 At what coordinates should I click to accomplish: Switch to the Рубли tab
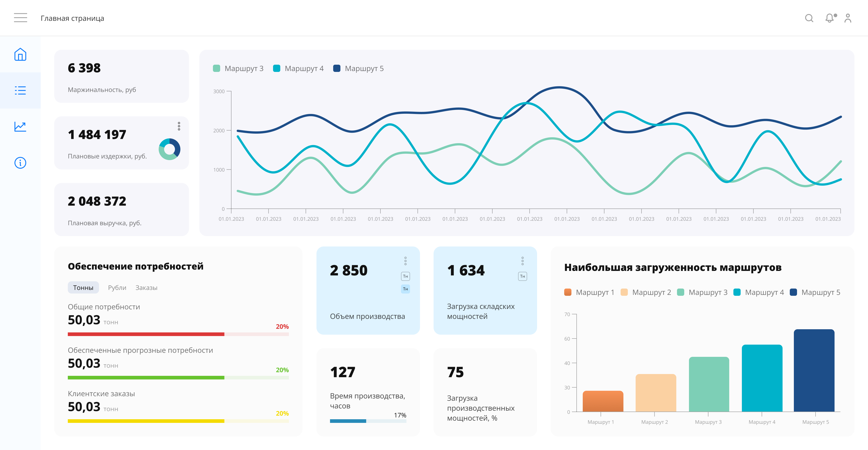pos(117,288)
